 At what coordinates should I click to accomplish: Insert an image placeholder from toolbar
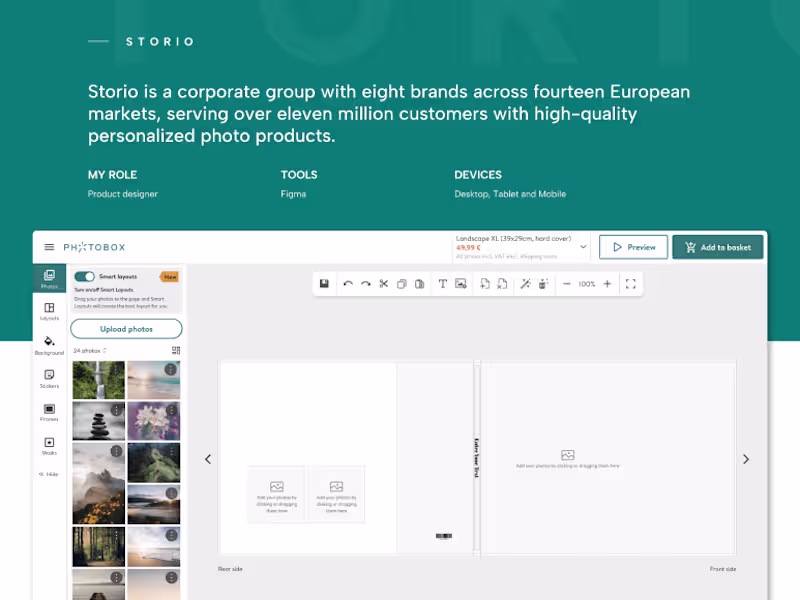(461, 284)
